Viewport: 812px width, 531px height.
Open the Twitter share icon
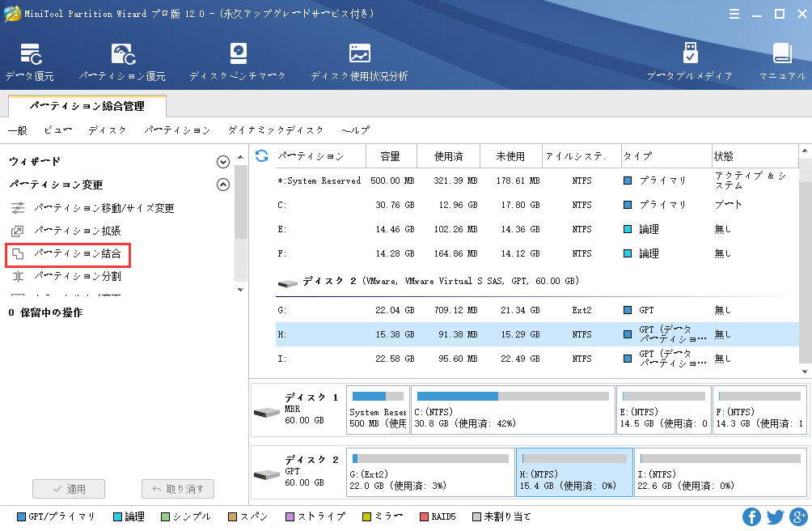(x=776, y=516)
